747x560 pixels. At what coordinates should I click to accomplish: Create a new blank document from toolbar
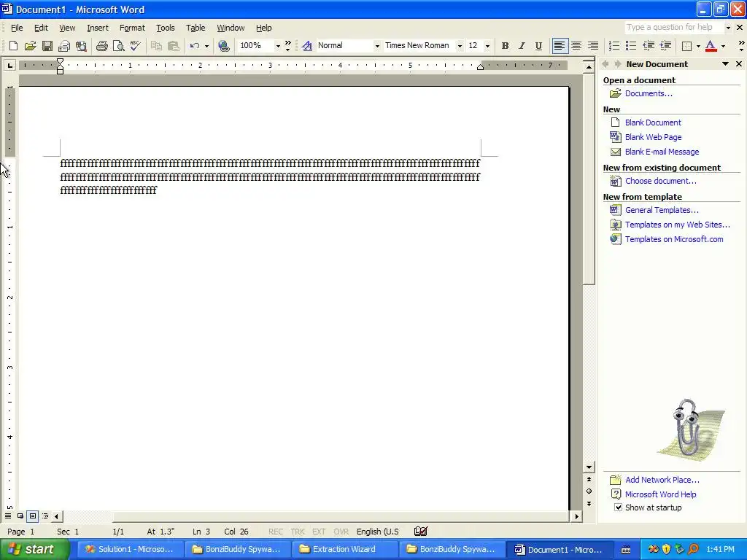click(13, 46)
